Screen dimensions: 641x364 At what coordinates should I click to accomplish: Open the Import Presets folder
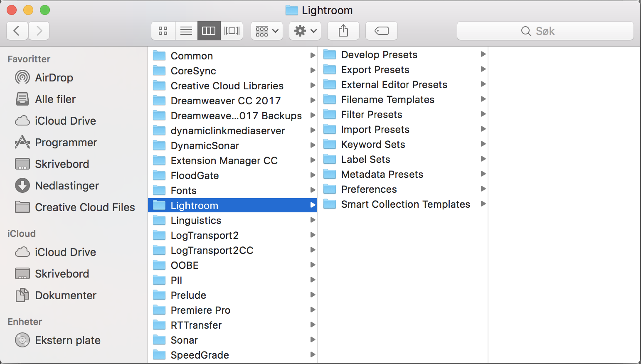click(403, 129)
